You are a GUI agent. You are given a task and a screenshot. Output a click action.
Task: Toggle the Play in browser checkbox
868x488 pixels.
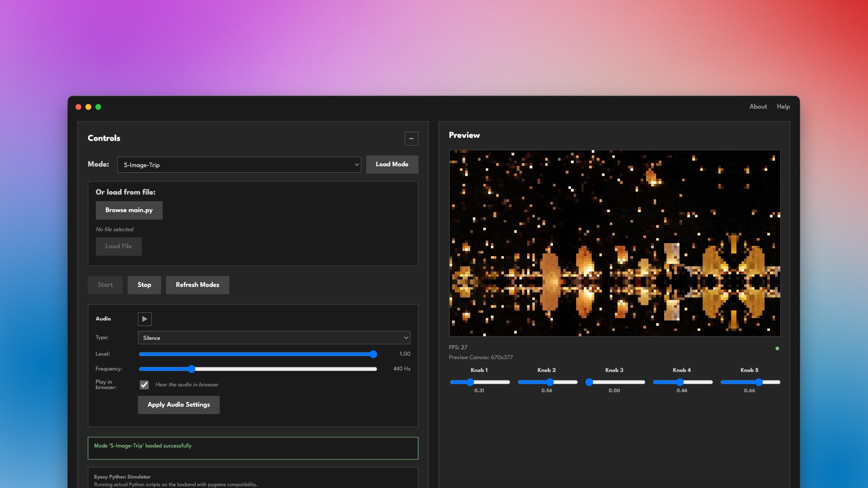coord(144,385)
